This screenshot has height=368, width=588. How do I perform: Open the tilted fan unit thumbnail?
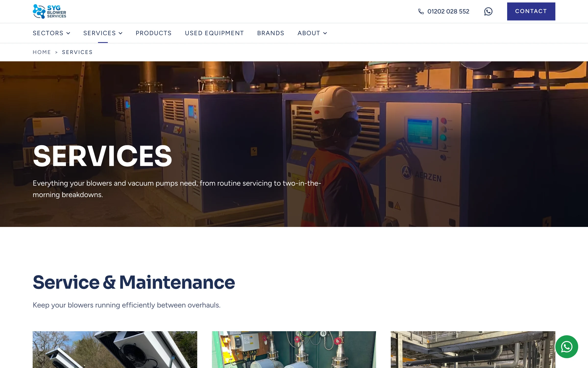click(115, 350)
